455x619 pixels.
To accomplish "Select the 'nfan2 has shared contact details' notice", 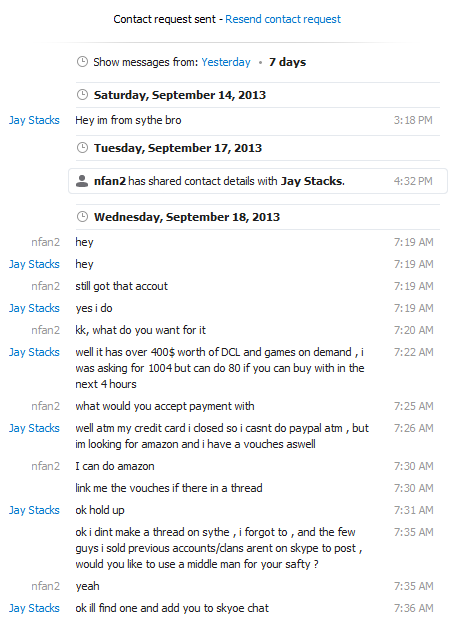I will point(258,181).
